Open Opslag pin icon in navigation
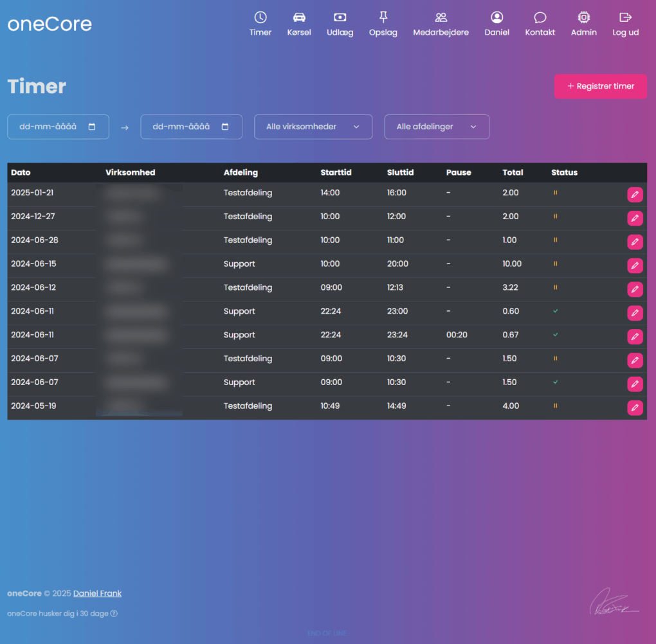This screenshot has width=656, height=644. click(383, 18)
